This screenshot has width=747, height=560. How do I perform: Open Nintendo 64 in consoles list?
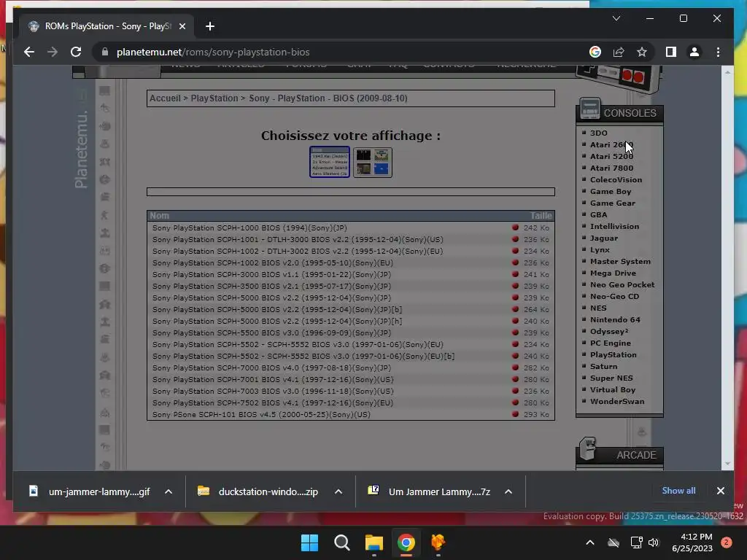[615, 319]
